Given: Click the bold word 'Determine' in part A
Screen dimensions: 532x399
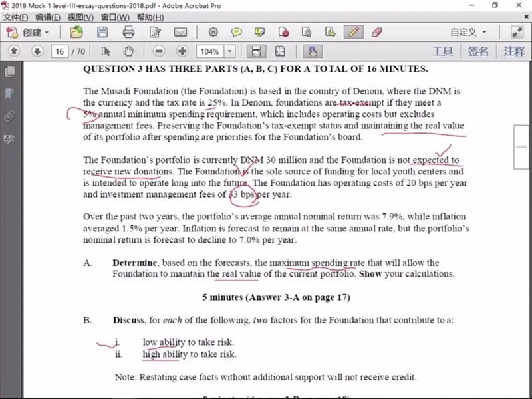Looking at the screenshot, I should 135,263.
